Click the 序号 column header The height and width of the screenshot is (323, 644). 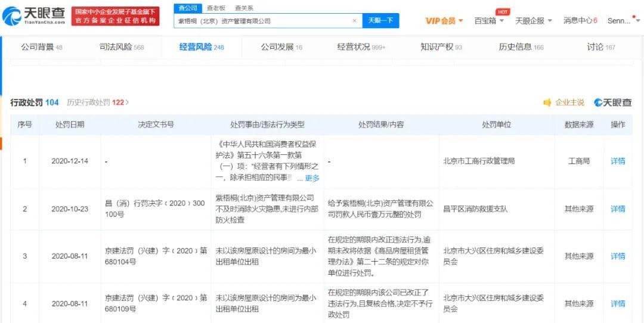coord(24,125)
